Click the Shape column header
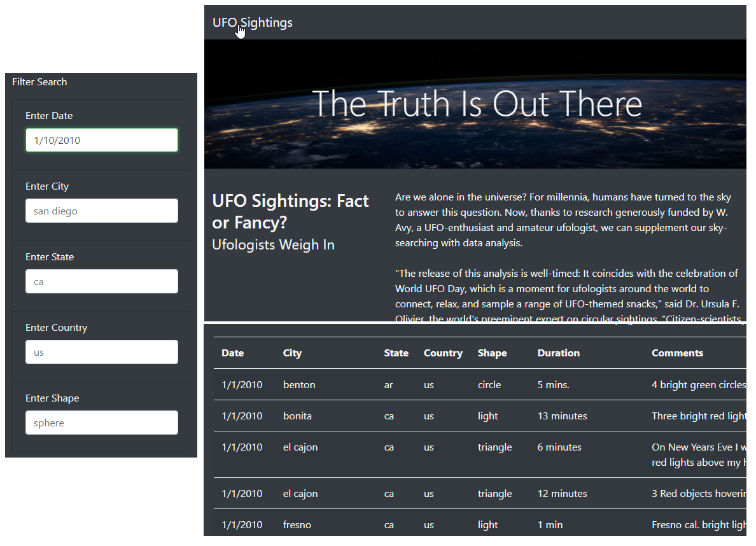 (x=492, y=353)
